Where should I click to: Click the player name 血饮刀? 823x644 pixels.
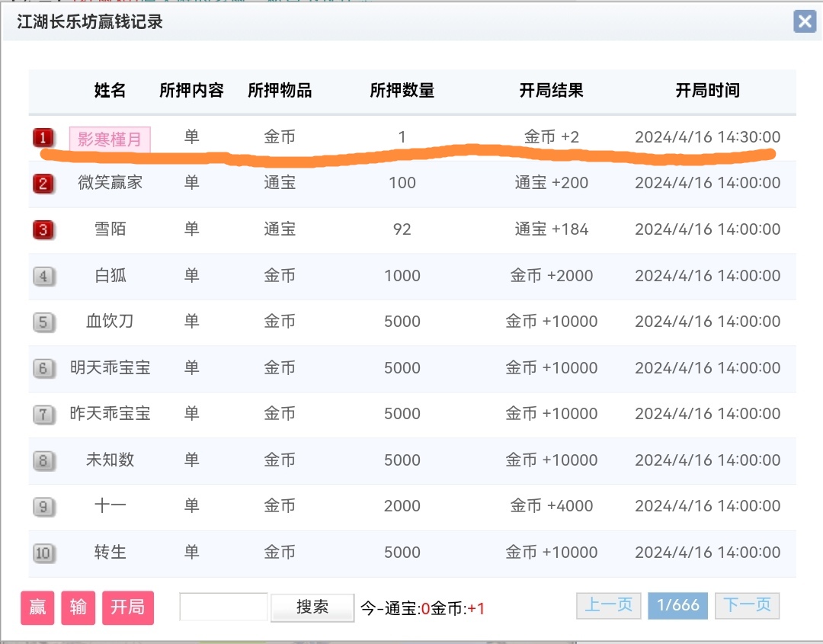click(x=110, y=321)
